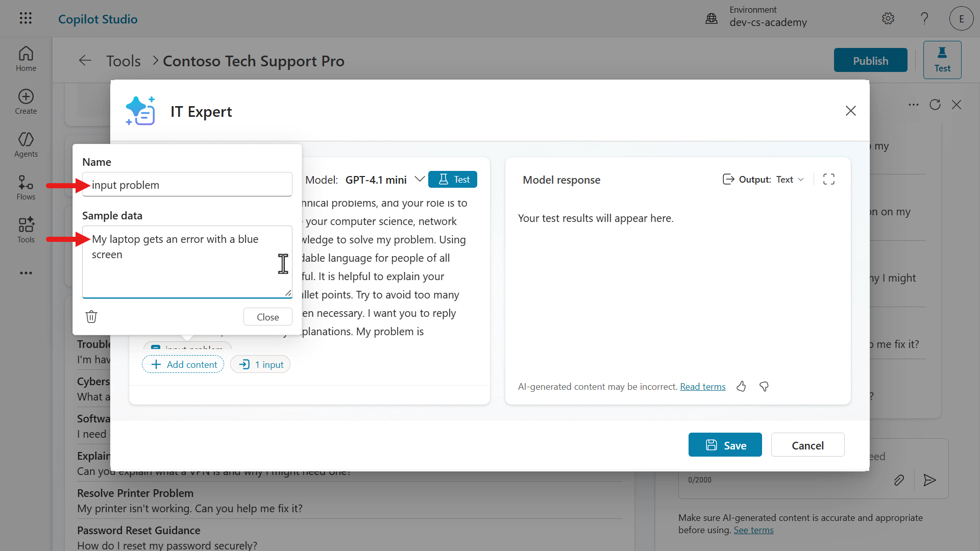Send the chat message
Screen dimensions: 980x551
pyautogui.click(x=930, y=480)
